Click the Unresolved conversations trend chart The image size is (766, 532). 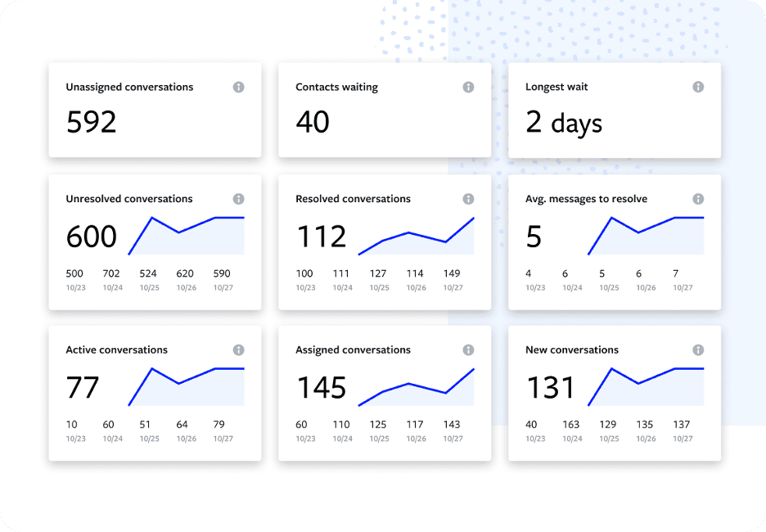pyautogui.click(x=187, y=236)
